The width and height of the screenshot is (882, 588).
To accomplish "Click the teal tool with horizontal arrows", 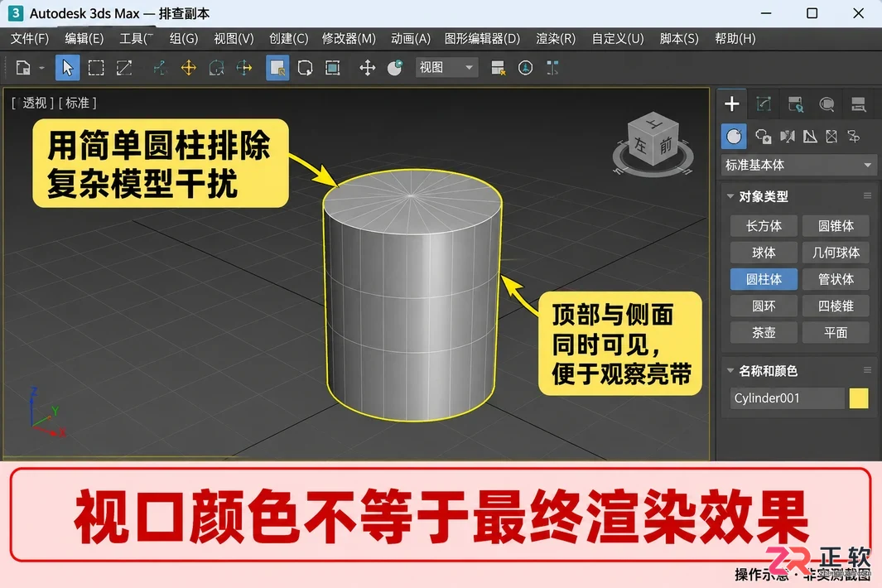I will point(244,68).
